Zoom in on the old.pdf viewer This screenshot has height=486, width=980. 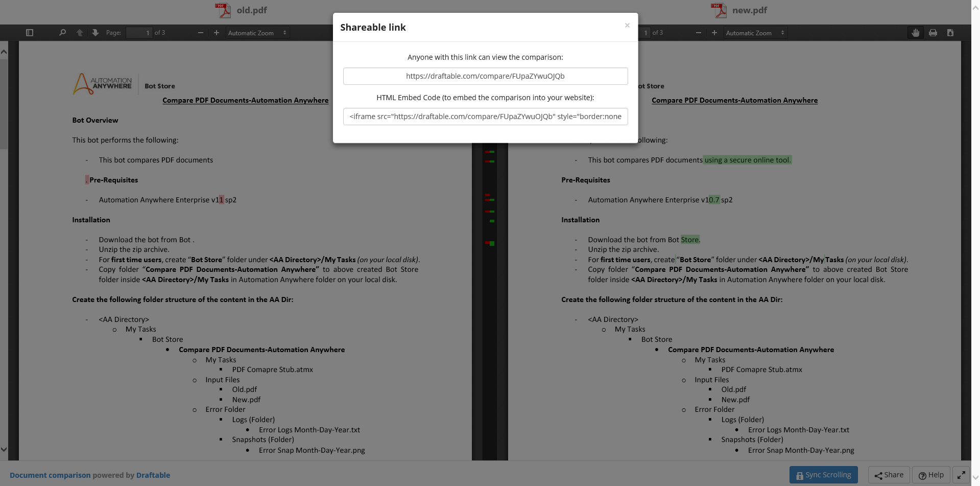[217, 33]
